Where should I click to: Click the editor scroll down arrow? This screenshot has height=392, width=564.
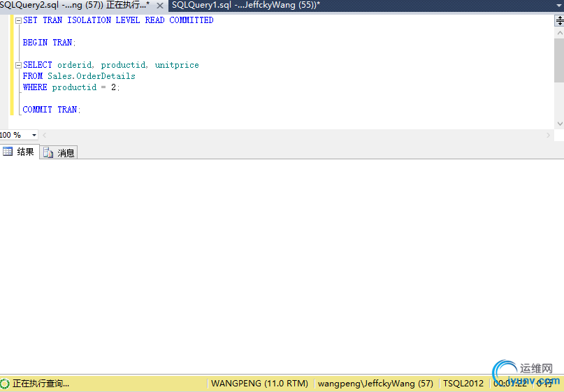click(559, 124)
